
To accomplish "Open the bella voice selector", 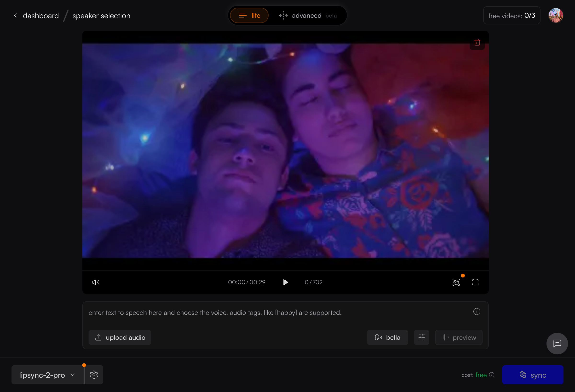I will pos(387,337).
